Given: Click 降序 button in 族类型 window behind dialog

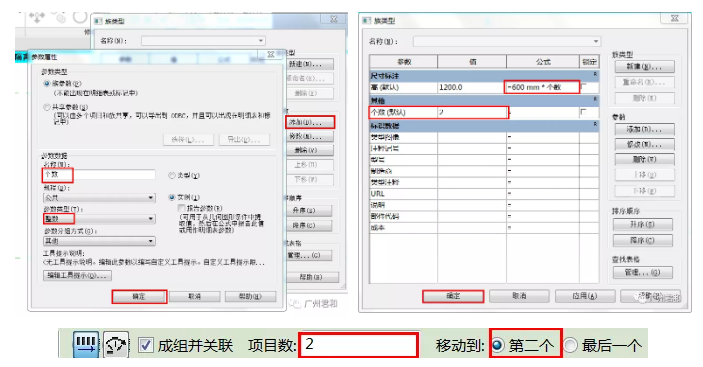Looking at the screenshot, I should point(310,225).
